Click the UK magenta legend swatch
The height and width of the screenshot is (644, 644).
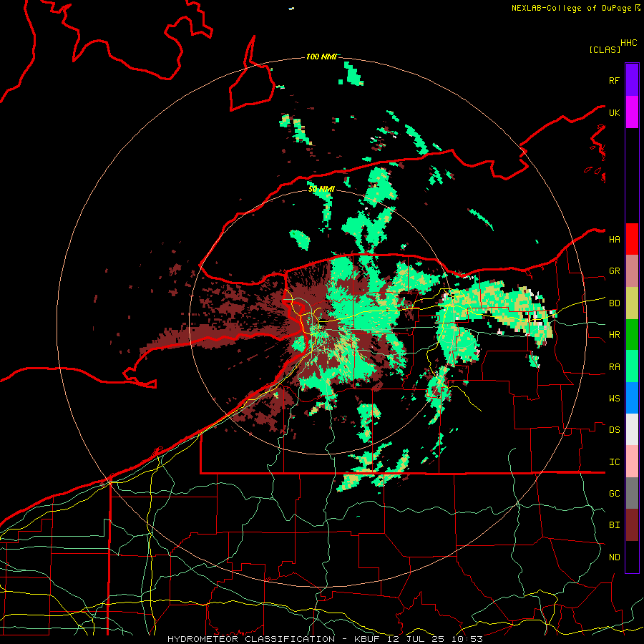pos(632,112)
